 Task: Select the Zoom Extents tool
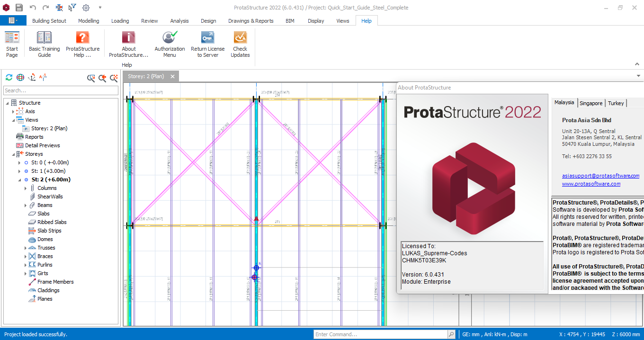pos(114,78)
